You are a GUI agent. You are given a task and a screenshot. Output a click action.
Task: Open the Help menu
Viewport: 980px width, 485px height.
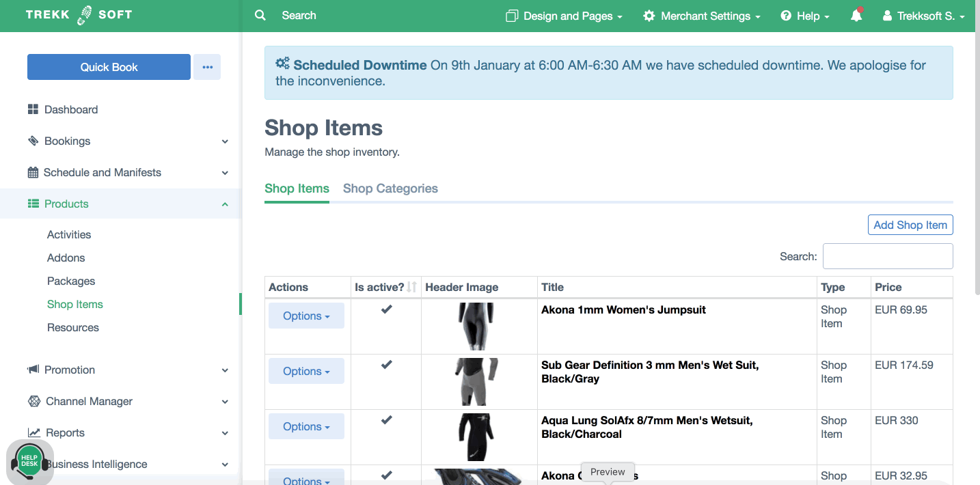[805, 16]
